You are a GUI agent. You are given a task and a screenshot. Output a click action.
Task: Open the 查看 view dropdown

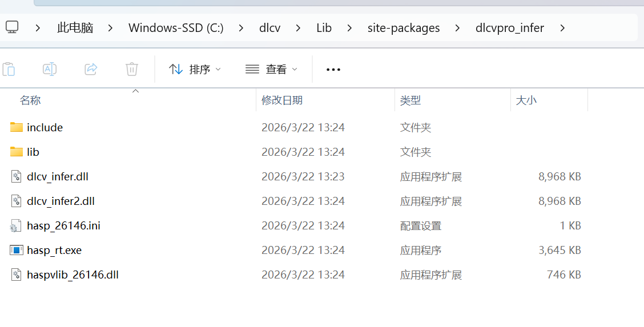(272, 69)
